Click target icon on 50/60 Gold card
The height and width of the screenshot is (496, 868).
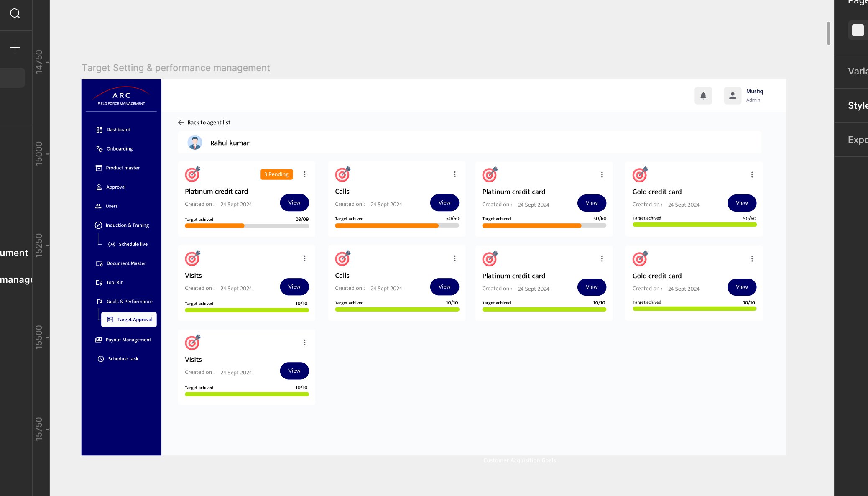click(x=640, y=175)
